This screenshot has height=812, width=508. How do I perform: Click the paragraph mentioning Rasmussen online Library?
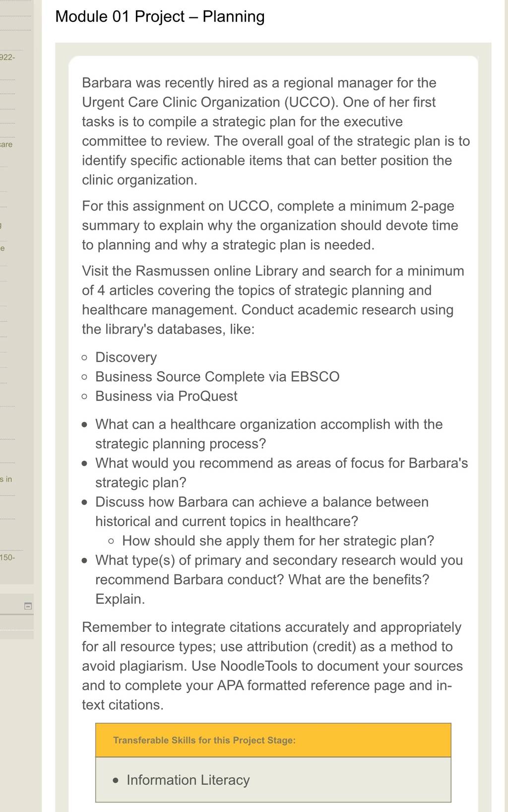click(273, 300)
